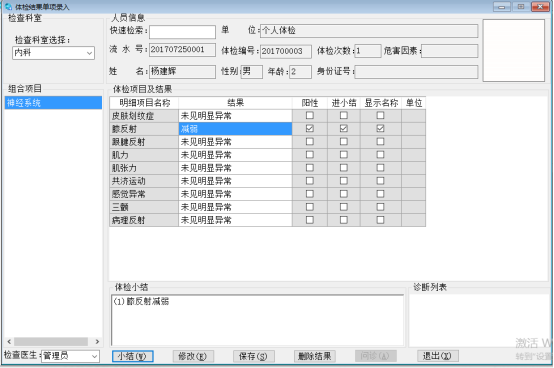Click the 单位 field 个人体检

369,31
